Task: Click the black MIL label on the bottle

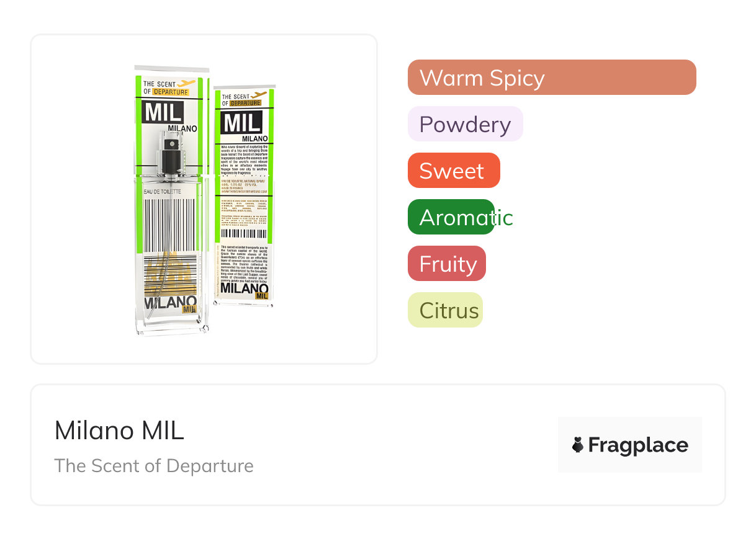Action: click(x=163, y=112)
